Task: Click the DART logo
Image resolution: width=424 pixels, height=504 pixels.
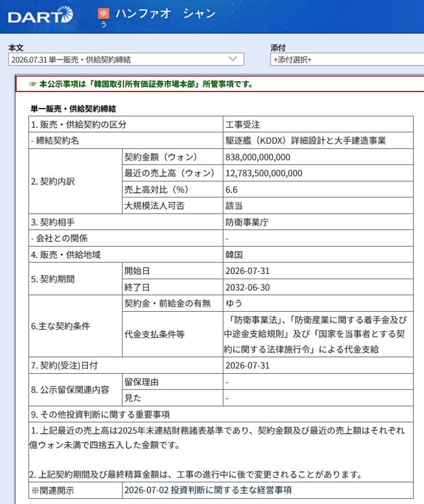Action: point(40,16)
